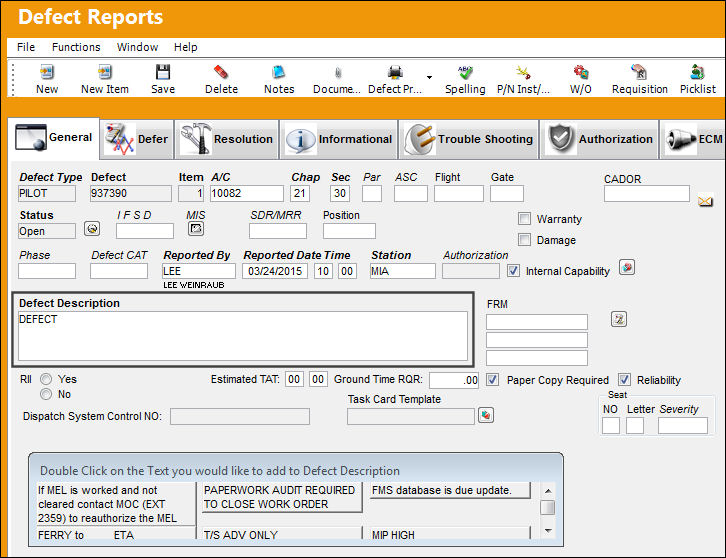
Task: Select the 'FERRY to ETA' snippet
Action: (x=115, y=534)
